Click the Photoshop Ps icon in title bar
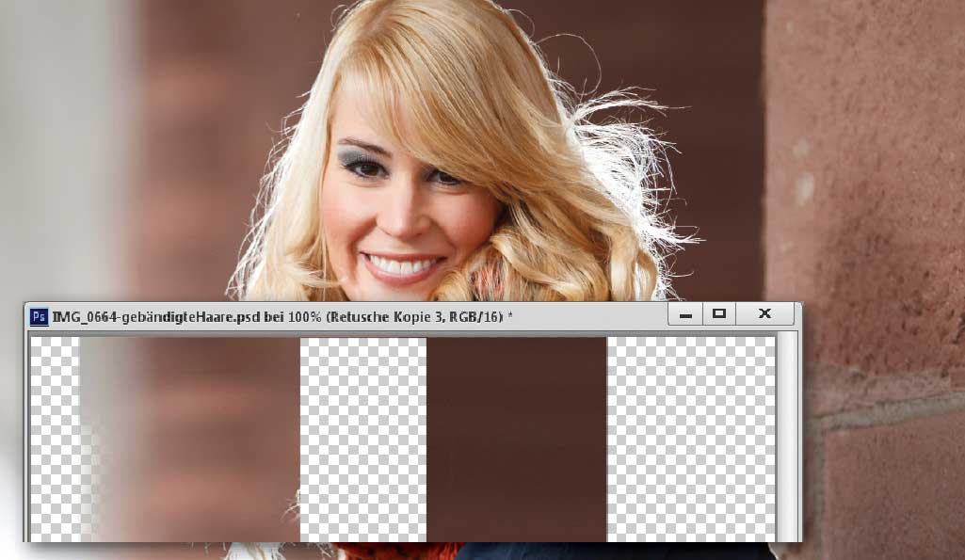Viewport: 965px width, 560px height. point(39,317)
